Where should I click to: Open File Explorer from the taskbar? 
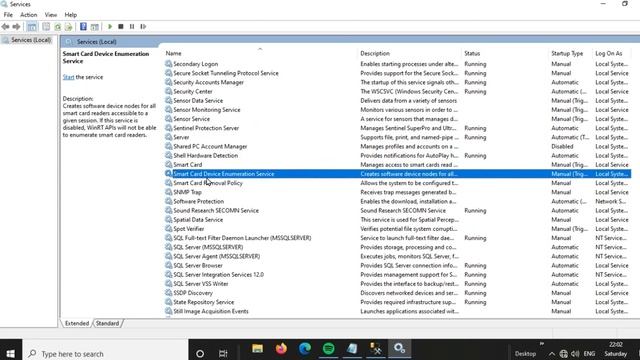[x=258, y=349]
